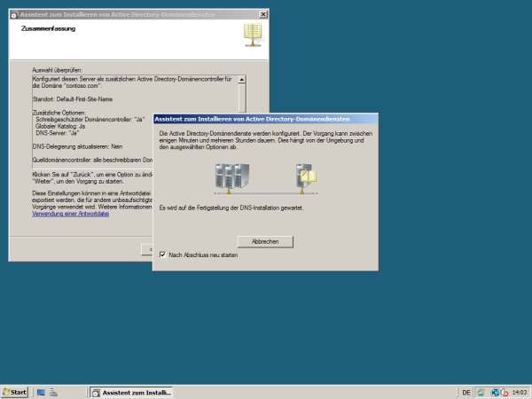Image resolution: width=532 pixels, height=399 pixels.
Task: Click the Server Manager quick launch icon
Action: tap(41, 393)
